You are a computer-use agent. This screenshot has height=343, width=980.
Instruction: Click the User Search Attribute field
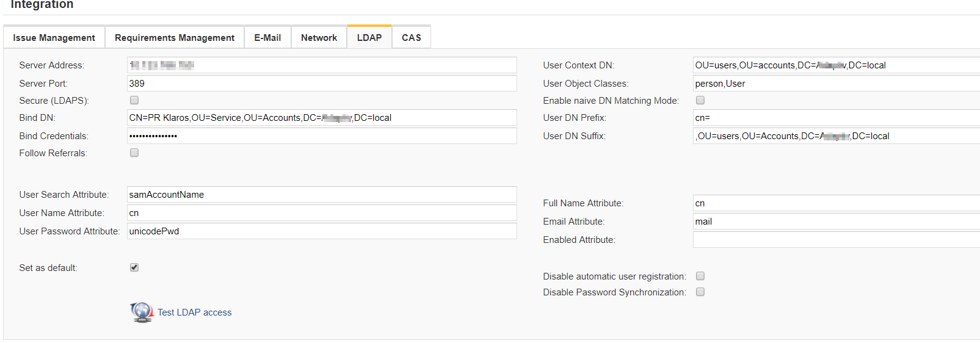pyautogui.click(x=322, y=195)
